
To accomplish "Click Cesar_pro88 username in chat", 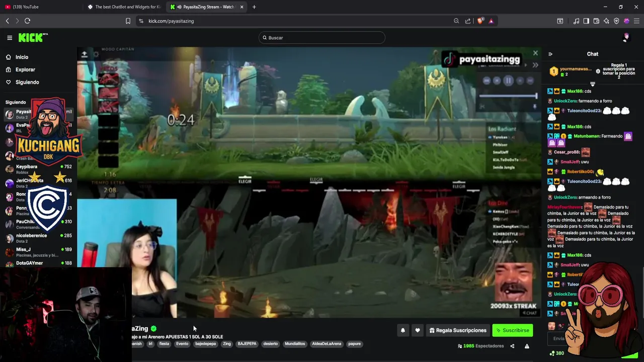I will pos(567,152).
